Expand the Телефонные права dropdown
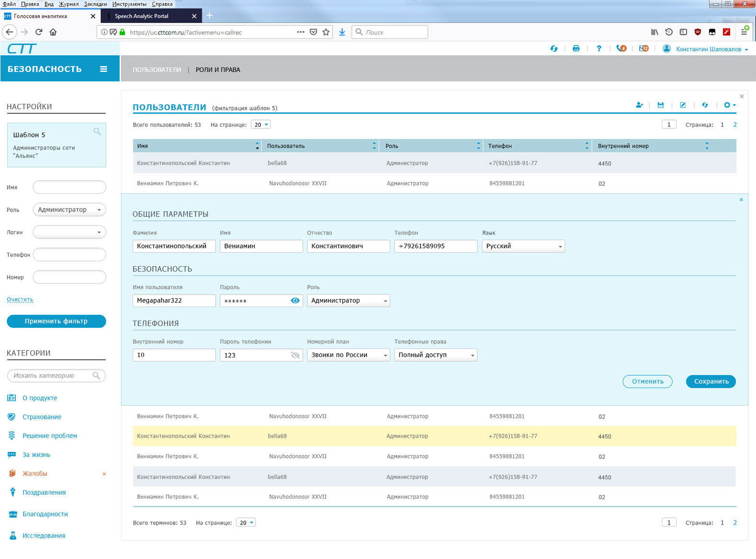Viewport: 756px width, 559px height. click(435, 355)
